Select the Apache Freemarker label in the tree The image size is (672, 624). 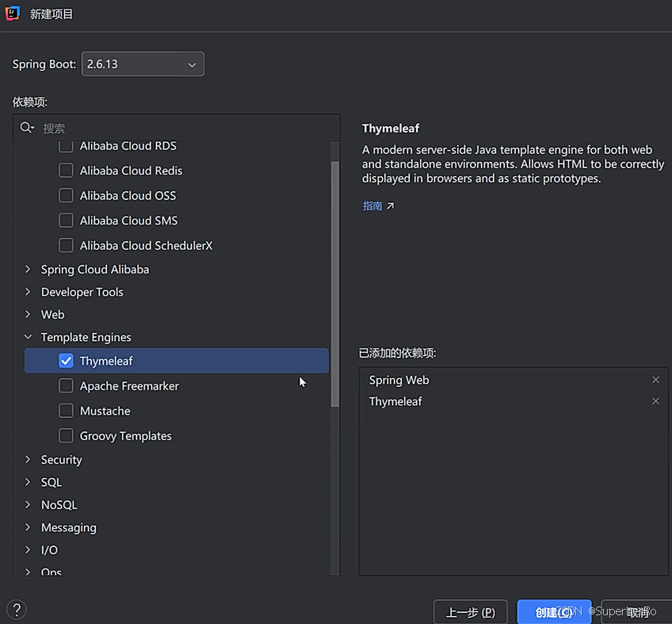[129, 386]
